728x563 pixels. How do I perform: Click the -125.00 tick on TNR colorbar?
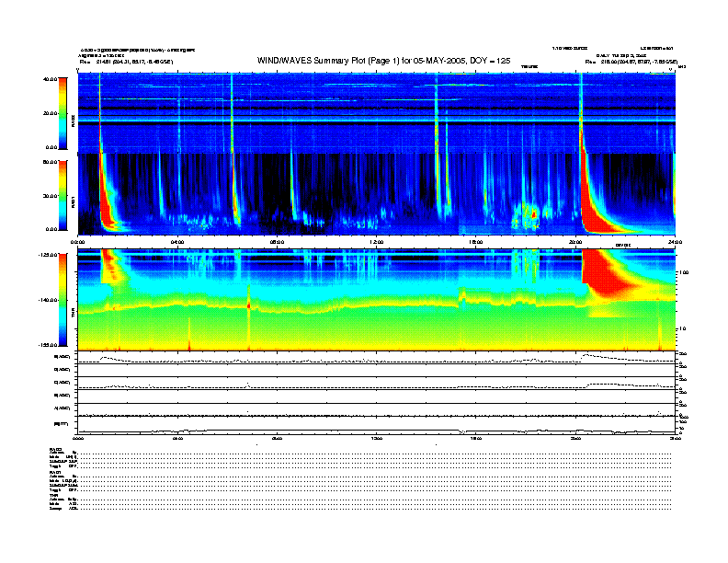tap(48, 255)
